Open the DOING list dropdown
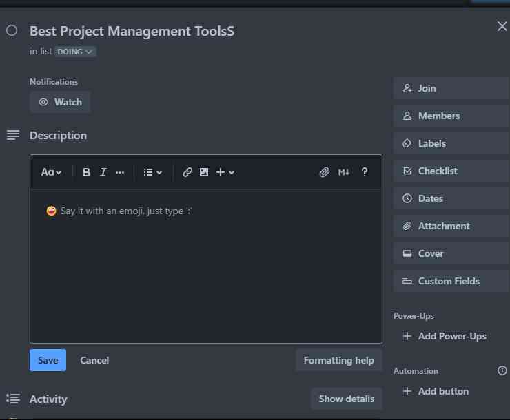 point(75,52)
